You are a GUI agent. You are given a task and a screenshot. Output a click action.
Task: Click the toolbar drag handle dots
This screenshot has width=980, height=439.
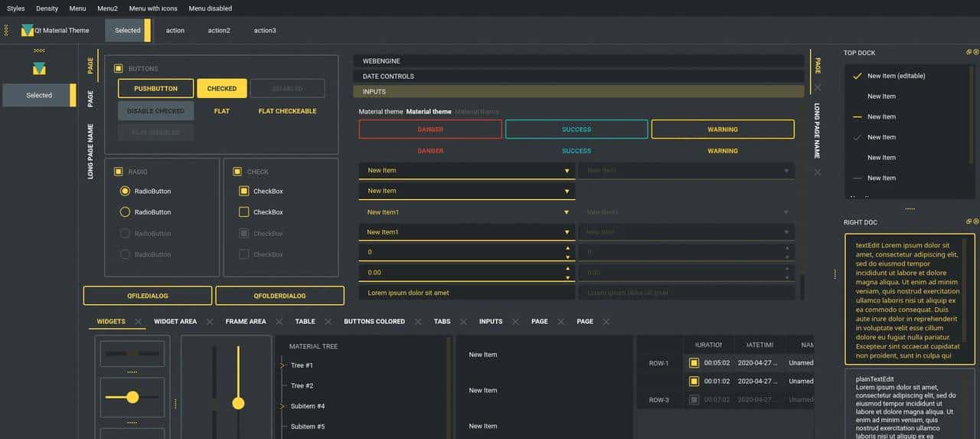point(6,31)
